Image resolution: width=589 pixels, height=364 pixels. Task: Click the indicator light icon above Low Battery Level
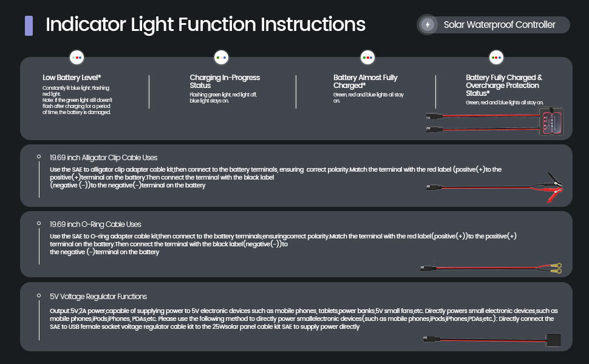pyautogui.click(x=77, y=58)
